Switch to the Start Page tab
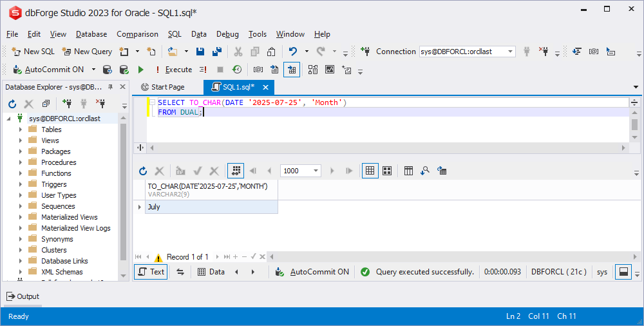The width and height of the screenshot is (644, 326). coord(163,87)
